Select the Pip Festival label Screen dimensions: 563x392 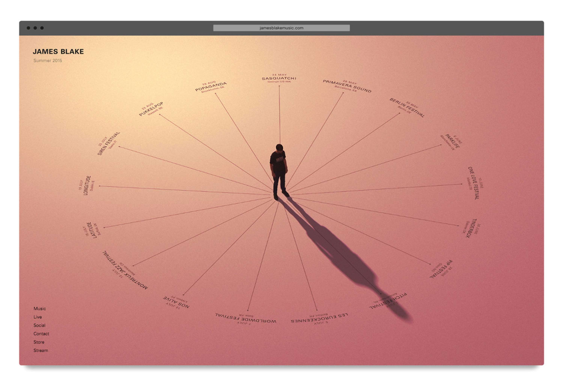[x=441, y=269]
